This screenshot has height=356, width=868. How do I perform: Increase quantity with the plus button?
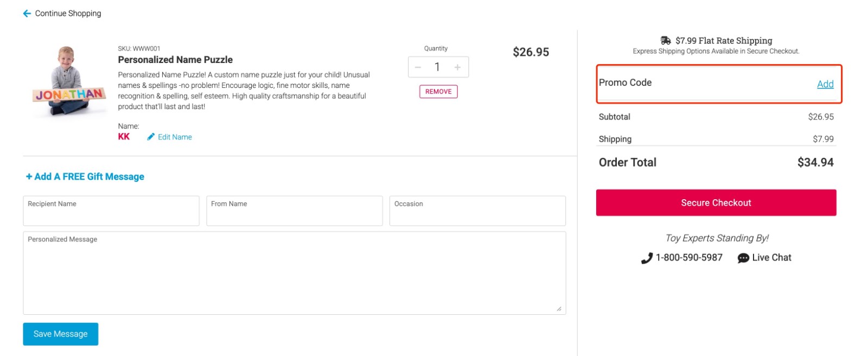[x=457, y=67]
